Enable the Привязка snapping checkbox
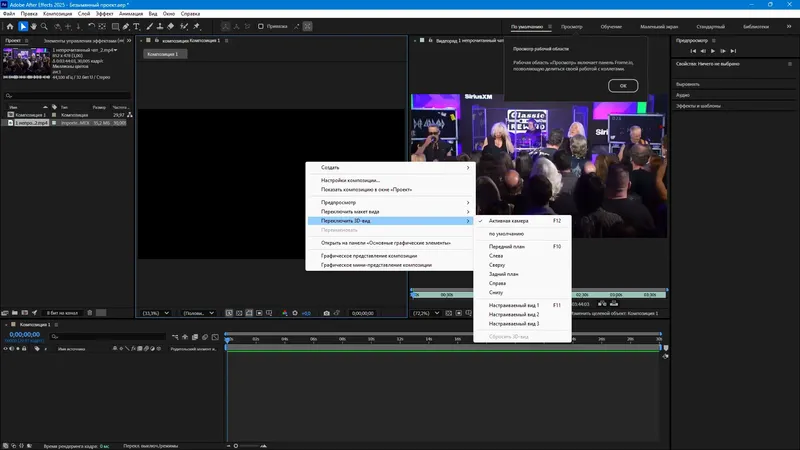This screenshot has width=800, height=450. click(261, 27)
